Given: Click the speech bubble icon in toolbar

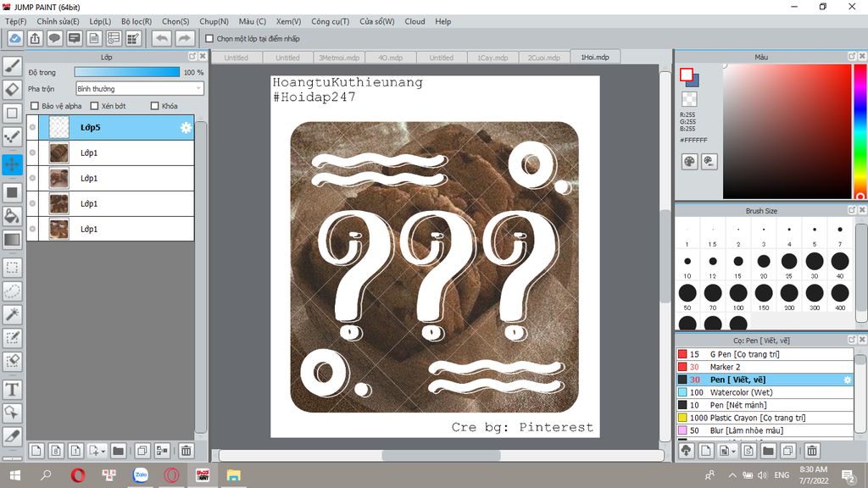Looking at the screenshot, I should (x=54, y=38).
